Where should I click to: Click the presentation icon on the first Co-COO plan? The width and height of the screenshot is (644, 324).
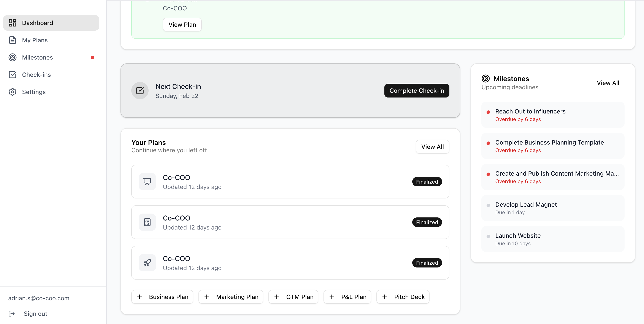[x=147, y=181]
